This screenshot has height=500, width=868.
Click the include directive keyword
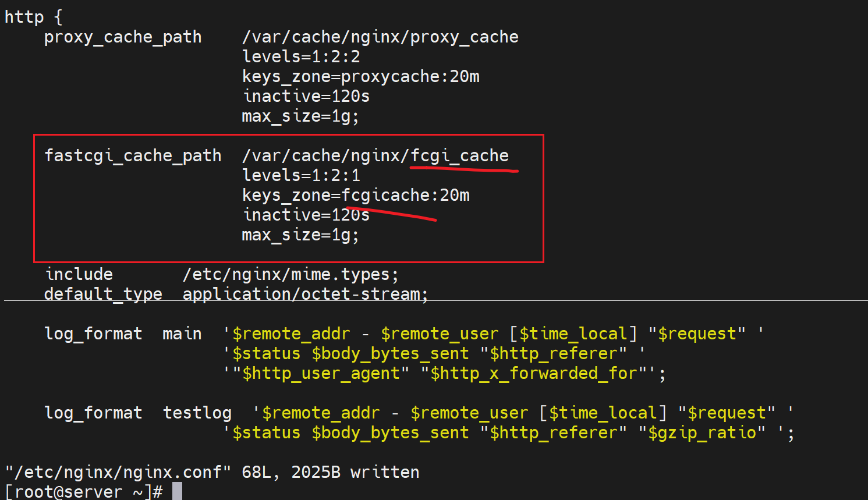click(x=79, y=274)
